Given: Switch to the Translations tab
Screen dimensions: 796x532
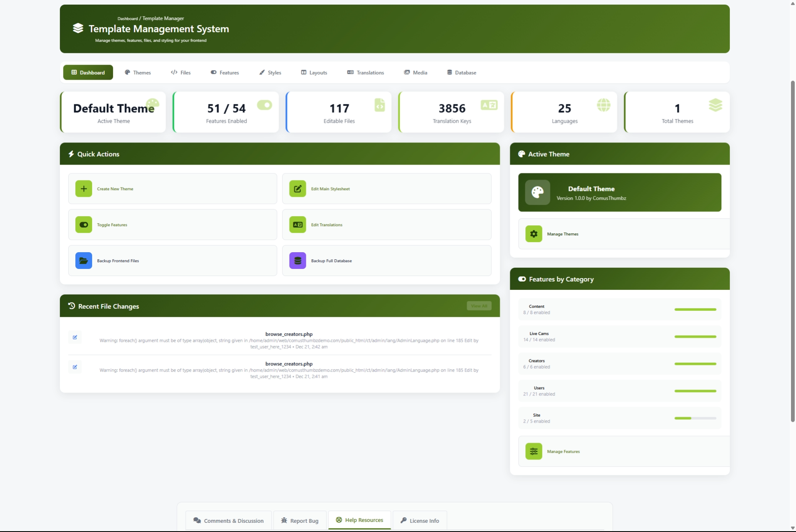Looking at the screenshot, I should pos(365,72).
